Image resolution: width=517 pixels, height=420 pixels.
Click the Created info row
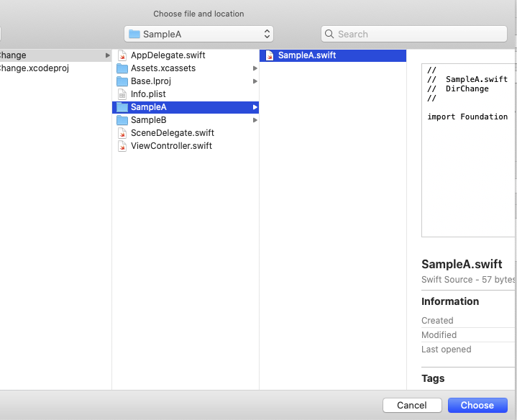468,321
